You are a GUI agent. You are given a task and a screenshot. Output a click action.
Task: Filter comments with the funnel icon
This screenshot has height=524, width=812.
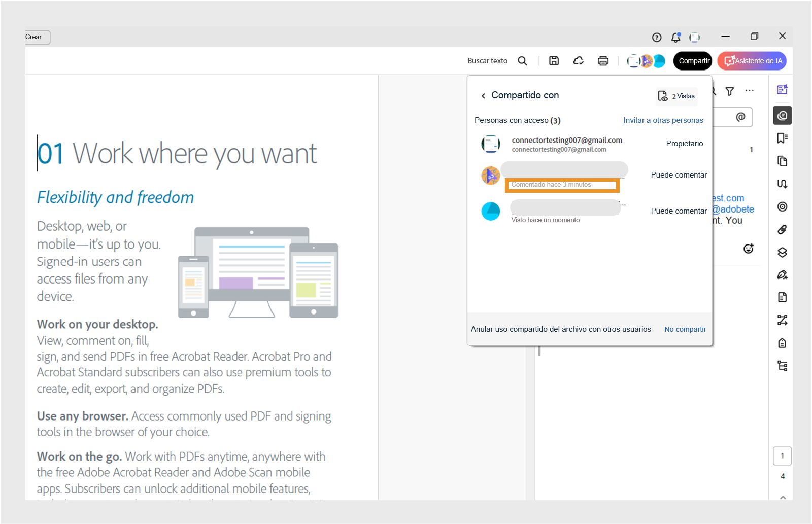[730, 91]
